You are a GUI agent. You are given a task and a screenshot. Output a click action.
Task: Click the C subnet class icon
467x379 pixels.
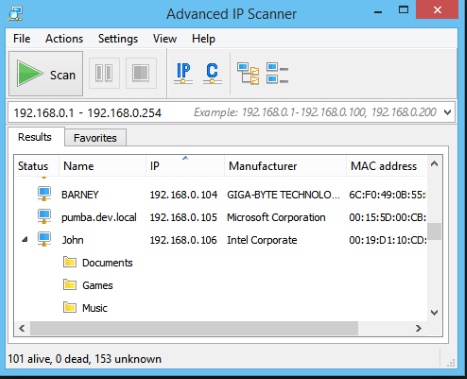(212, 73)
